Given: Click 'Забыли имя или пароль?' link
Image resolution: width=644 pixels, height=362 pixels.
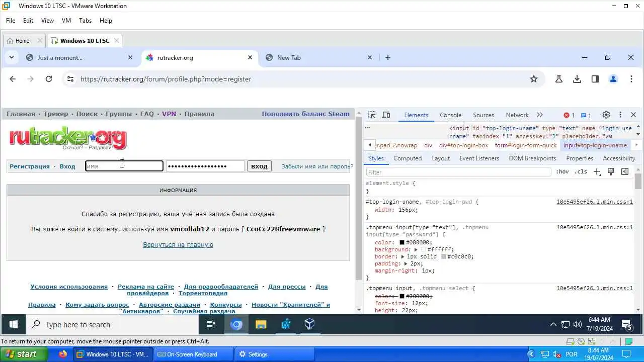Looking at the screenshot, I should click(317, 166).
